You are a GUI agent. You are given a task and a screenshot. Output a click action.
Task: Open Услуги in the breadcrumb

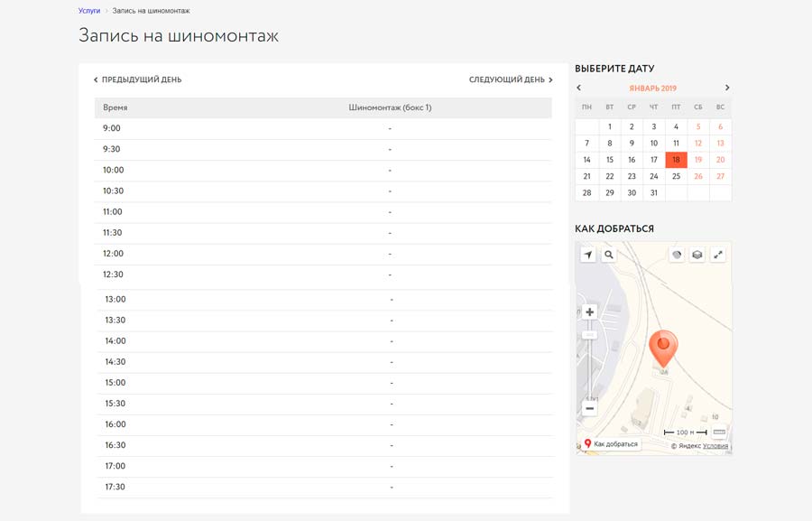tap(89, 12)
